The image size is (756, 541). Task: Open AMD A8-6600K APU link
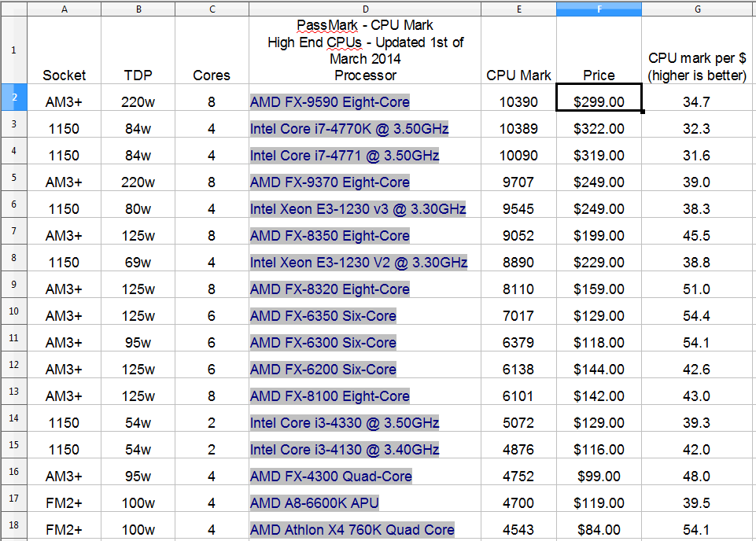(315, 503)
